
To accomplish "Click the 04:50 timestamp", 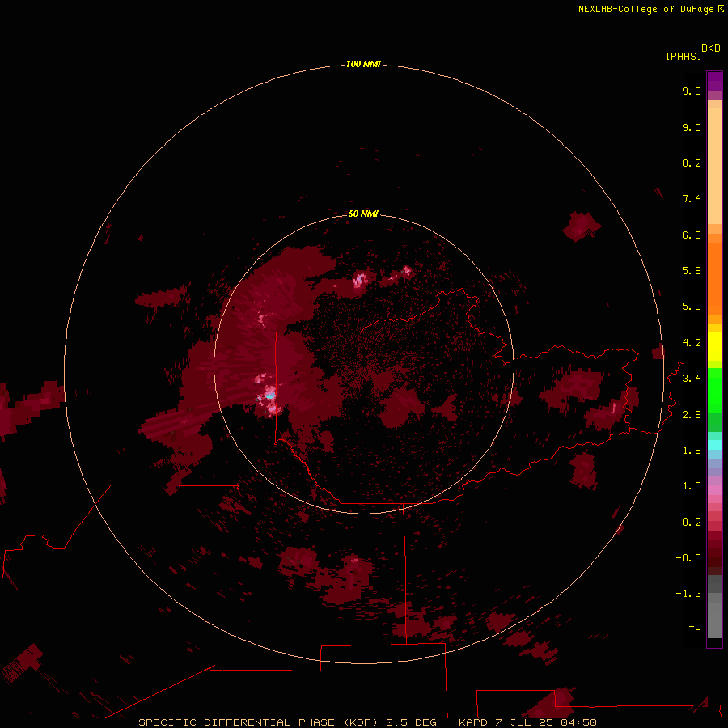I will [578, 722].
